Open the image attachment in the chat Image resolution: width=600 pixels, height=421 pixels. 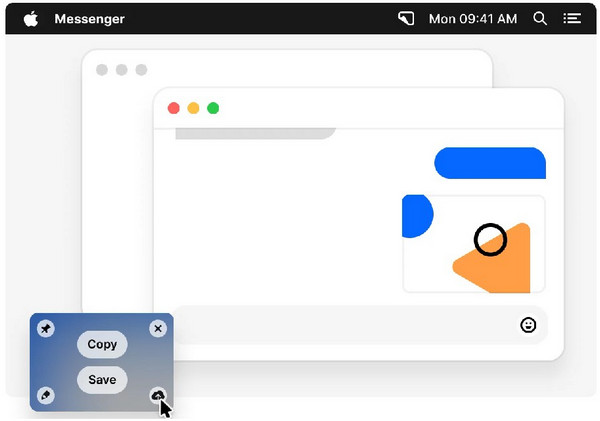click(473, 244)
